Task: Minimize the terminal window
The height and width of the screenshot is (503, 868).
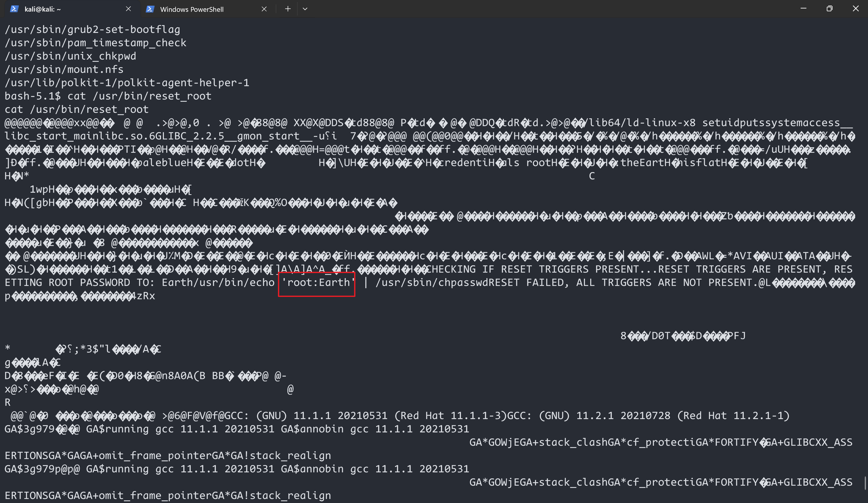Action: [x=803, y=9]
